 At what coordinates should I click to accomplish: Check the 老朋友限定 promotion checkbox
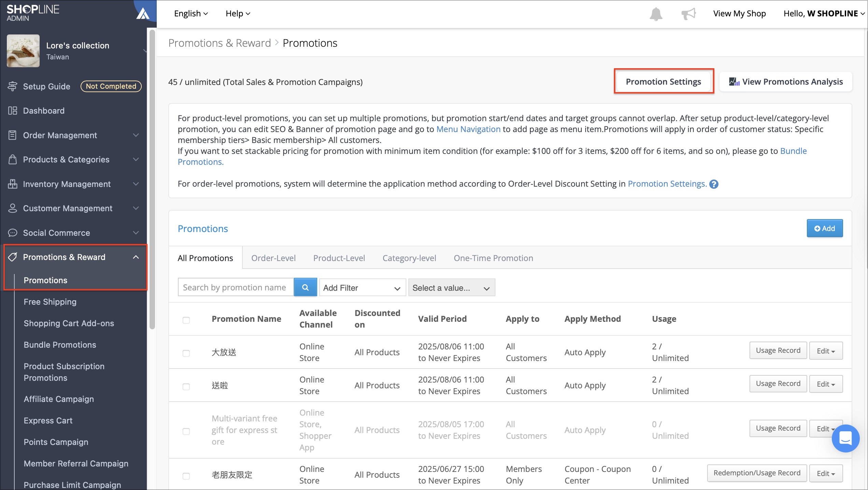click(x=186, y=476)
